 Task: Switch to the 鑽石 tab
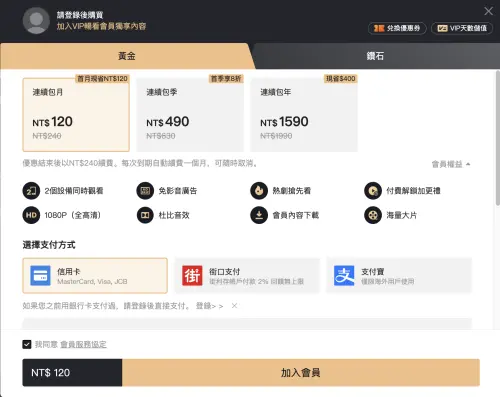[x=375, y=56]
